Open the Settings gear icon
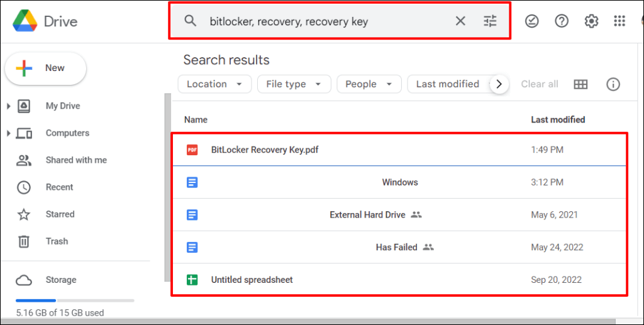This screenshot has width=644, height=325. pos(591,21)
